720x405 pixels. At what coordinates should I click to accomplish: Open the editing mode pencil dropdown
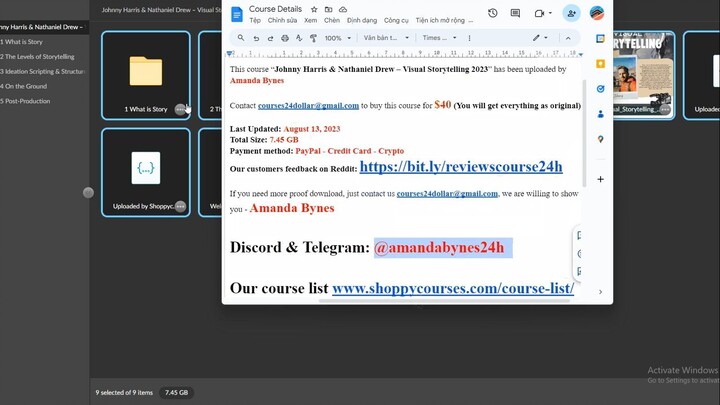tap(540, 38)
